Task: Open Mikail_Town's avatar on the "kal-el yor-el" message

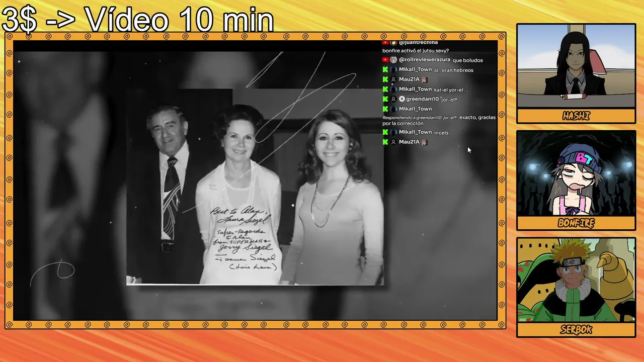Action: pos(393,89)
